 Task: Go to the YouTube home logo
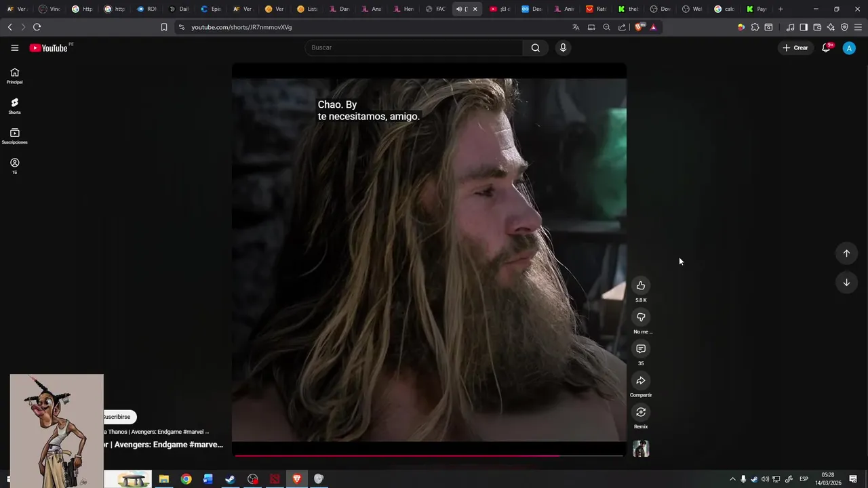tap(48, 47)
